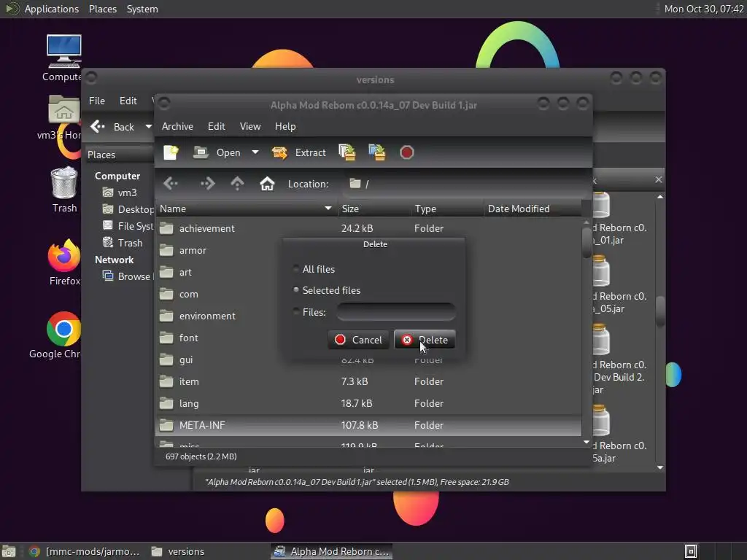Open File menu in versions window
This screenshot has width=747, height=560.
coord(97,101)
